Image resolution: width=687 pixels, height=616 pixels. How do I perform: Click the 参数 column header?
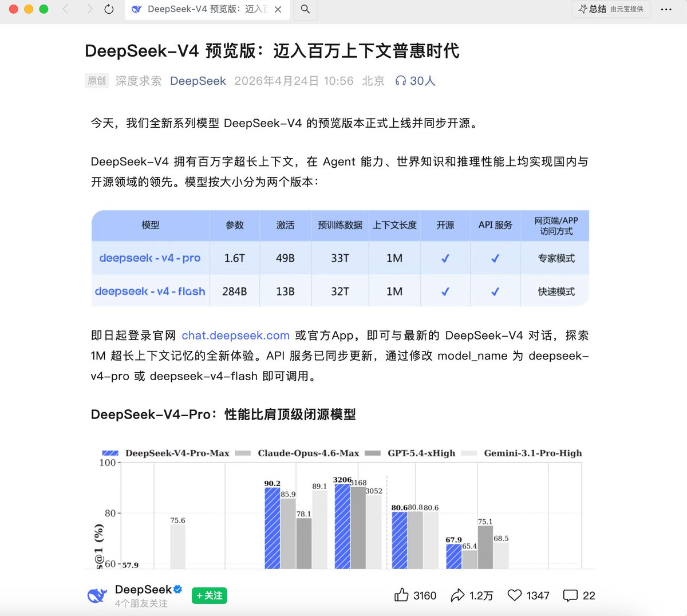[235, 225]
